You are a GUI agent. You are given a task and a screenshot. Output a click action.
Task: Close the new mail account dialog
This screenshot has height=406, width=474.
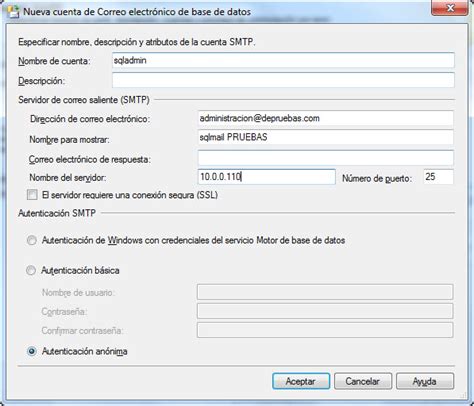pos(450,8)
